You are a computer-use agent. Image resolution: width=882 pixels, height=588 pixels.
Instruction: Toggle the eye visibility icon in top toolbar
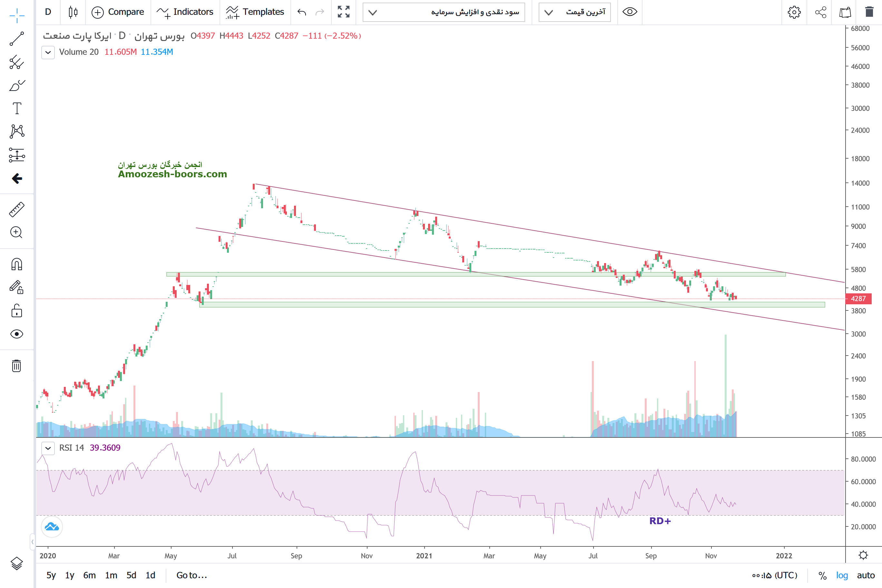tap(630, 12)
